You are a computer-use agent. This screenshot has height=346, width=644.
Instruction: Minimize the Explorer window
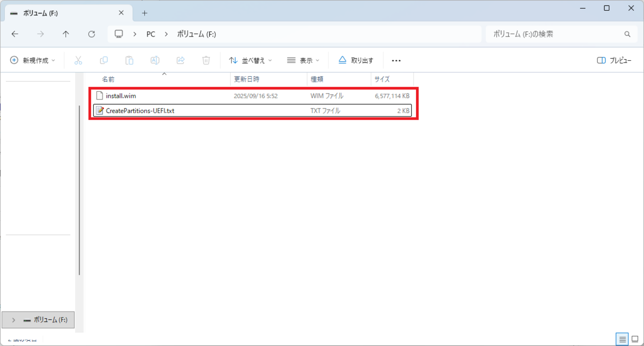582,8
